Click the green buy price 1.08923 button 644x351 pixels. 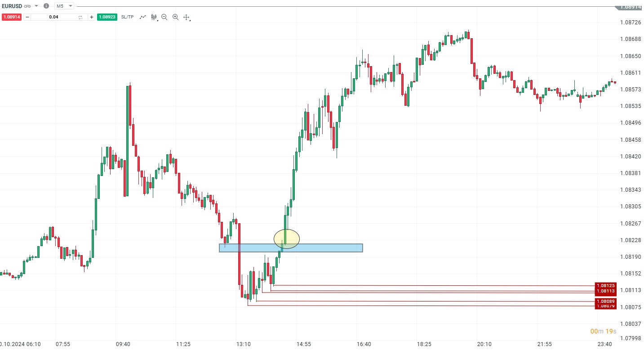(107, 17)
